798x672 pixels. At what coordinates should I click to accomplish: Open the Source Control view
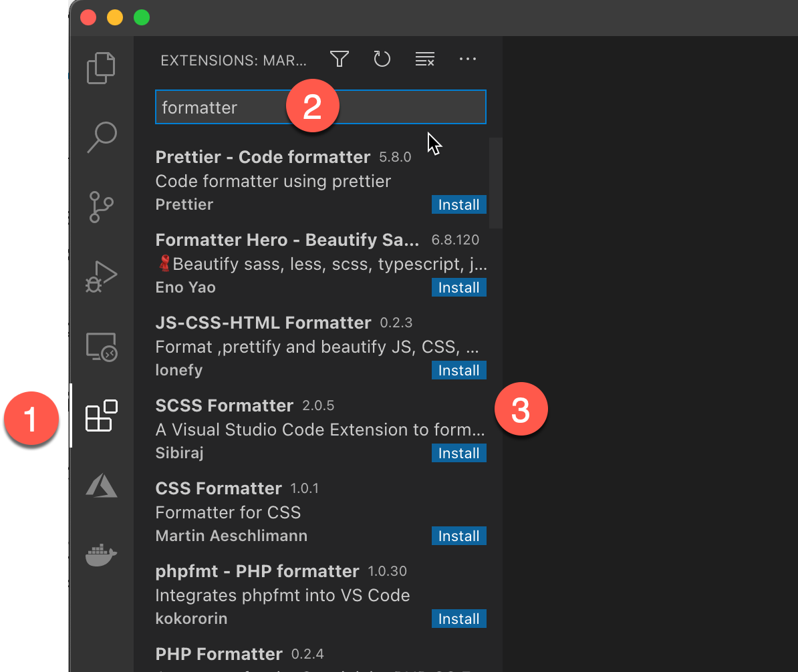click(x=101, y=207)
